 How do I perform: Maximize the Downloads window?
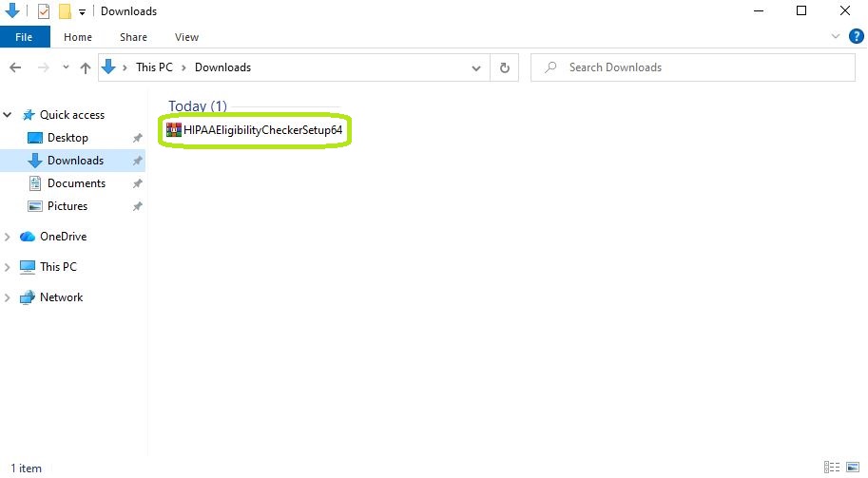(x=801, y=10)
